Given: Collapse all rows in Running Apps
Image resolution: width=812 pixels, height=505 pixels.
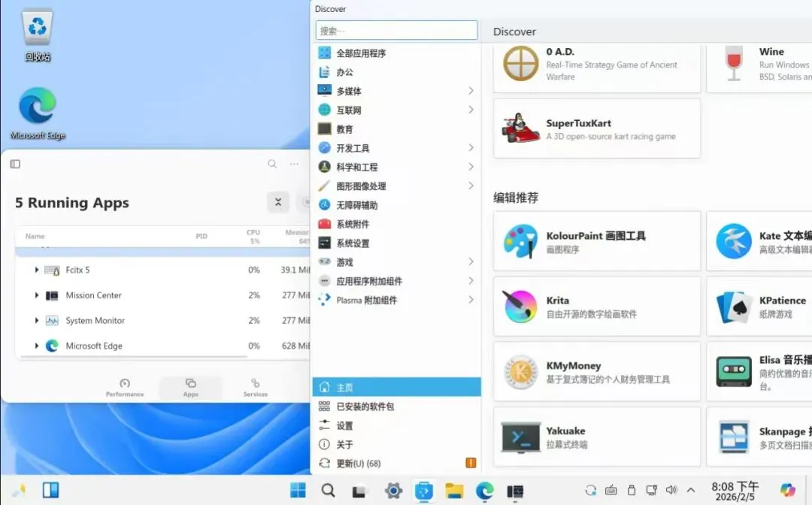Looking at the screenshot, I should click(278, 202).
